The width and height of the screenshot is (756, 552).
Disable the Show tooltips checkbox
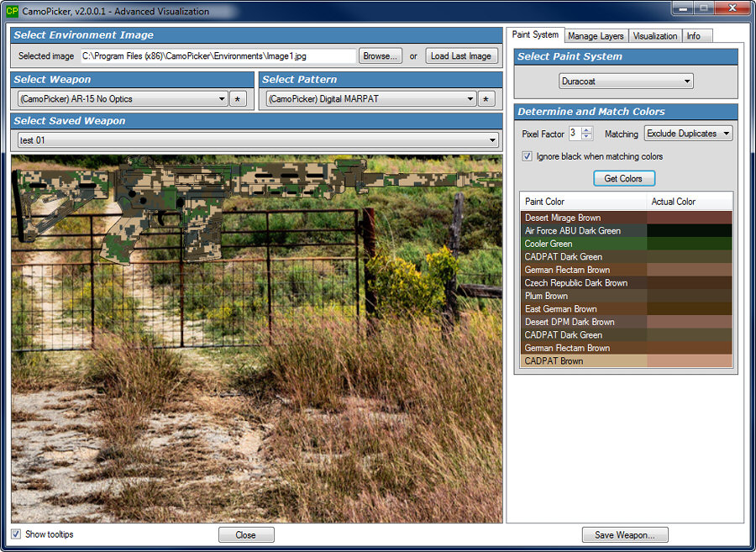click(x=16, y=534)
